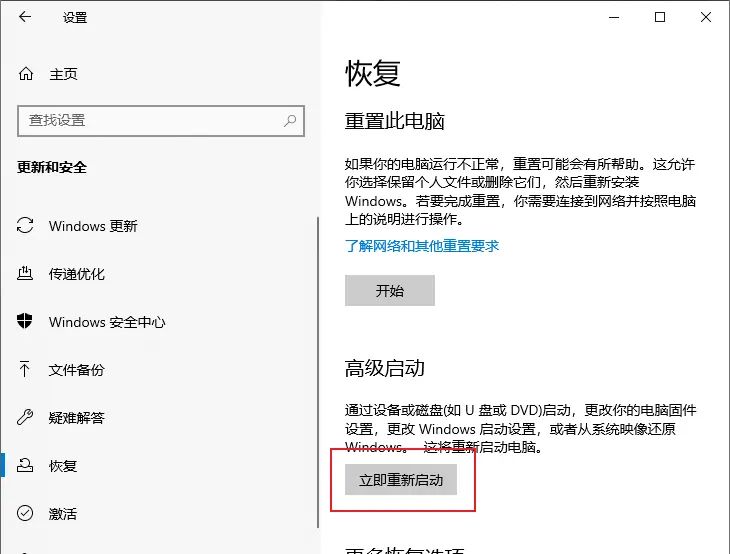Viewport: 730px width, 554px height.
Task: Click the home icon next to 主页
Action: tap(26, 74)
